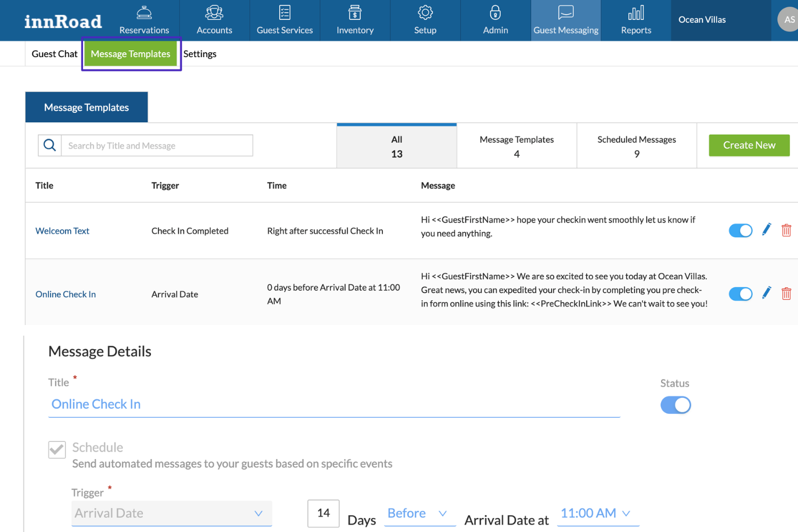Disable the Welceom Text template toggle

(x=740, y=230)
